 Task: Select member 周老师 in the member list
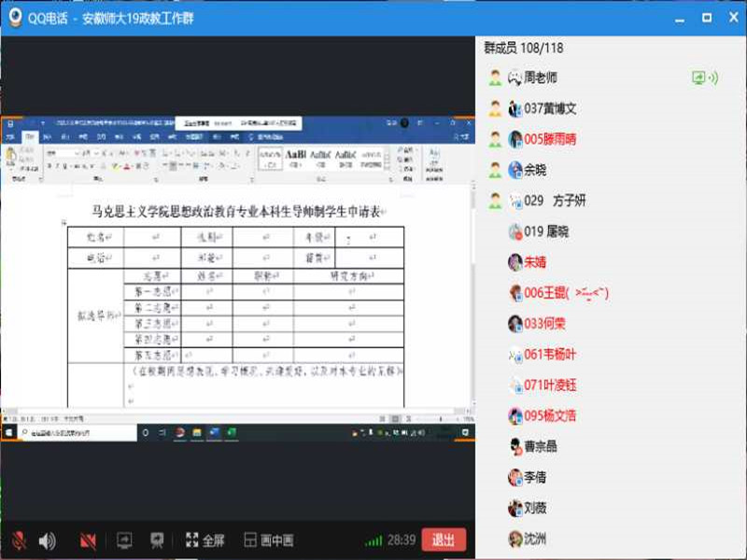[x=541, y=78]
